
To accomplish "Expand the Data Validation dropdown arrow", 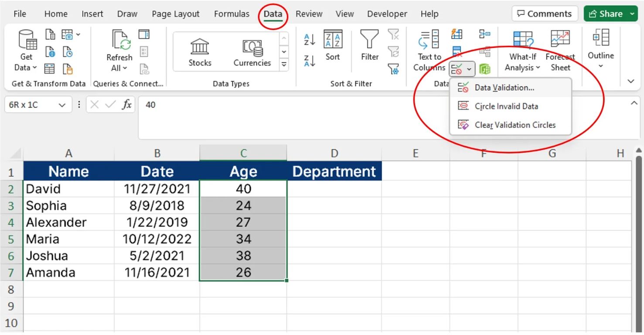I will coord(469,68).
